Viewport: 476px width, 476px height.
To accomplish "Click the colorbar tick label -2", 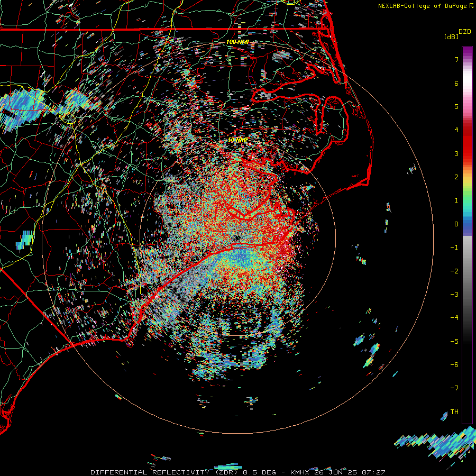I will pos(454,271).
